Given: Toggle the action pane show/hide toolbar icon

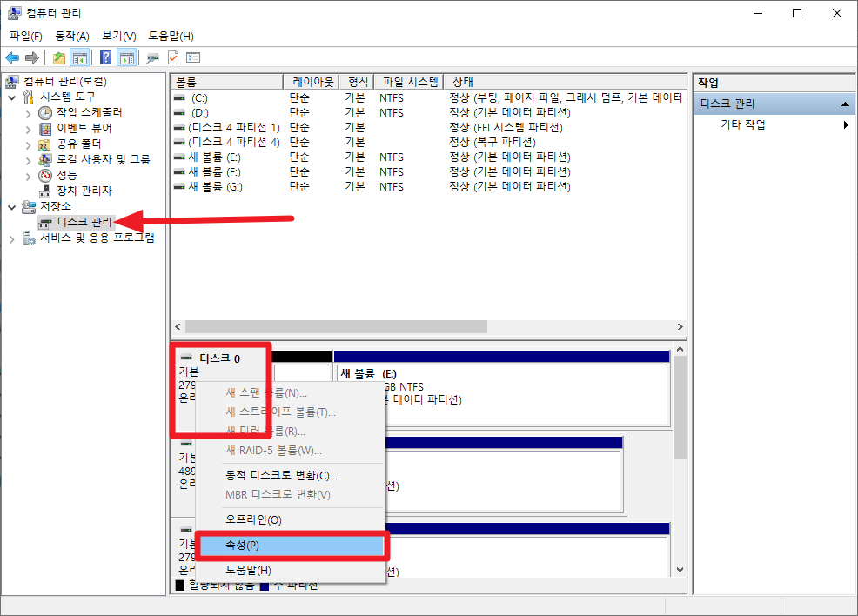Looking at the screenshot, I should coord(125,57).
